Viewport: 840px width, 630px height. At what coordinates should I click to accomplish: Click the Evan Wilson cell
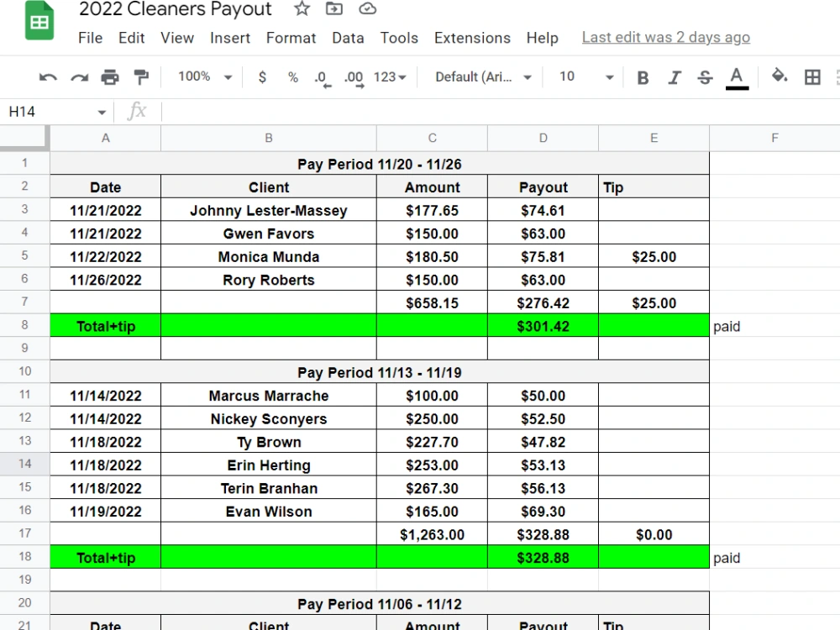pyautogui.click(x=269, y=511)
